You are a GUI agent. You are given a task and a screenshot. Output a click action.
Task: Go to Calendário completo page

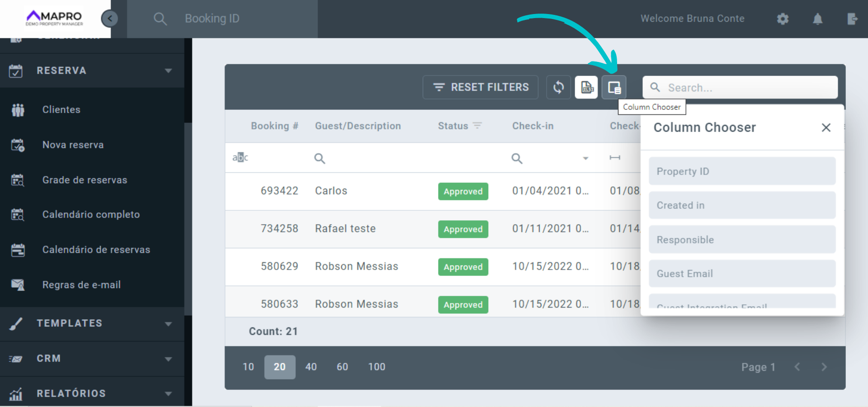coord(91,214)
